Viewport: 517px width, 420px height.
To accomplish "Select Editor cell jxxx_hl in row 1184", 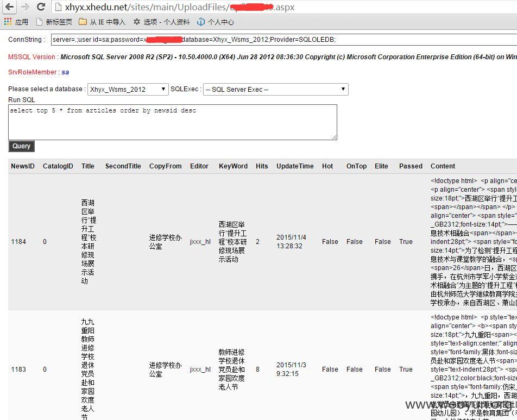I will pyautogui.click(x=200, y=242).
